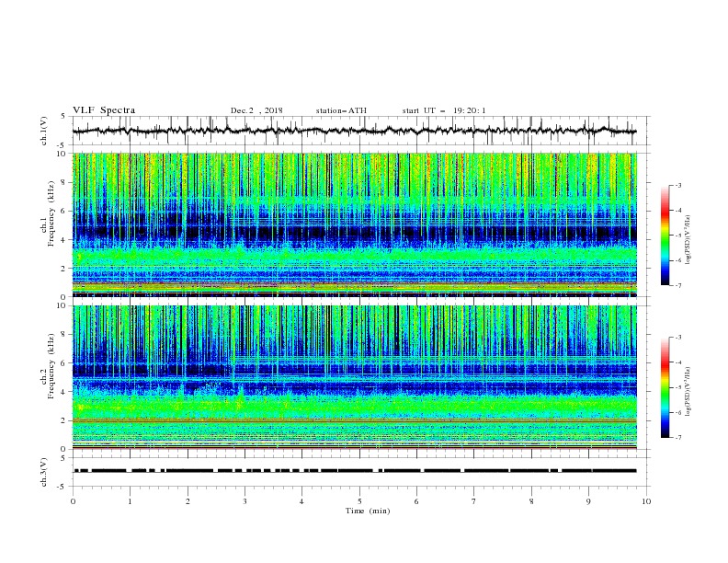Click inside the ch.2 spectrogram panel
The image size is (728, 563).
(x=355, y=377)
